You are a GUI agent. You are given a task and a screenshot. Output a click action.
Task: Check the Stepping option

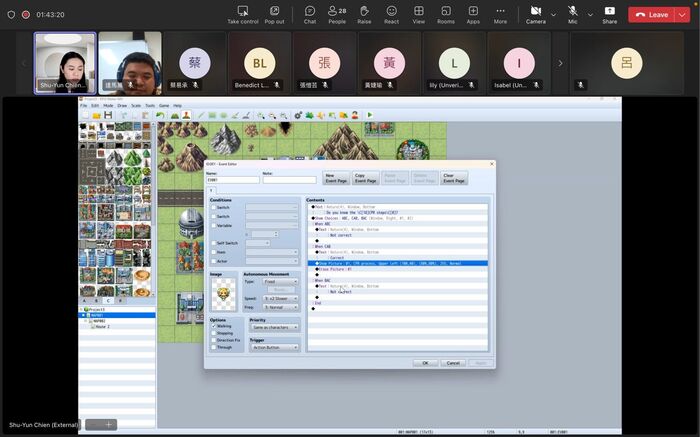[214, 333]
